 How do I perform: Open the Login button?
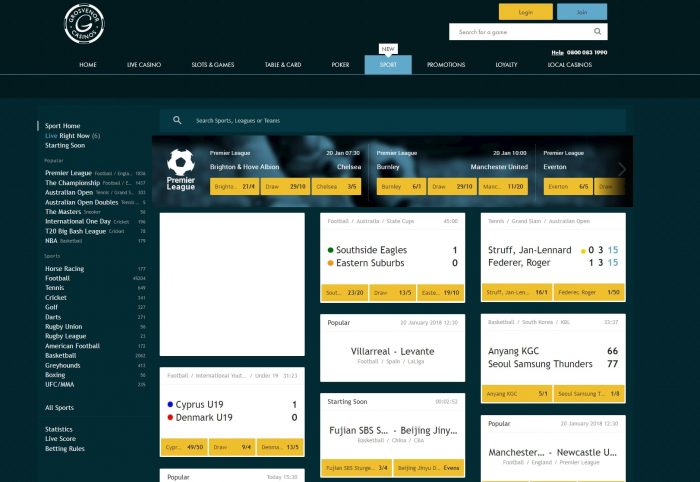click(525, 12)
